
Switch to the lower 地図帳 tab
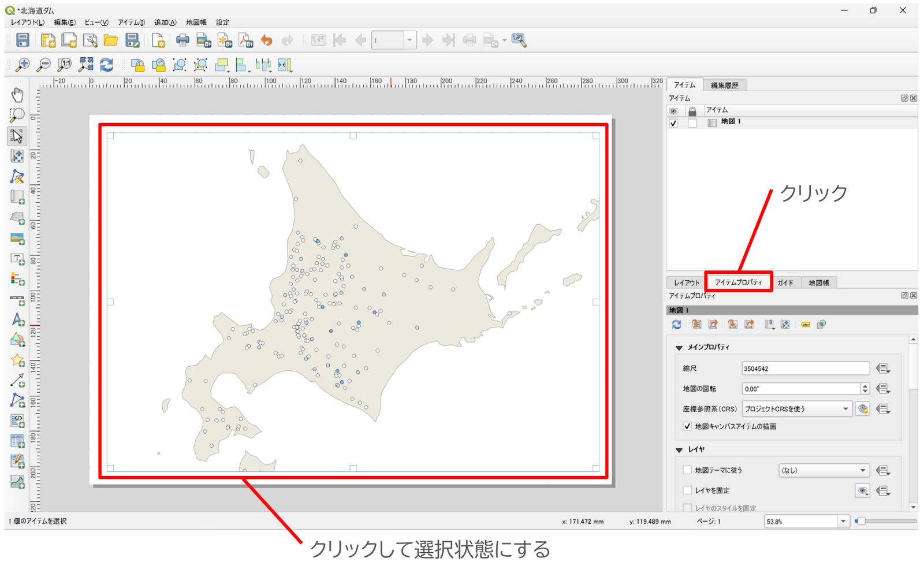819,282
